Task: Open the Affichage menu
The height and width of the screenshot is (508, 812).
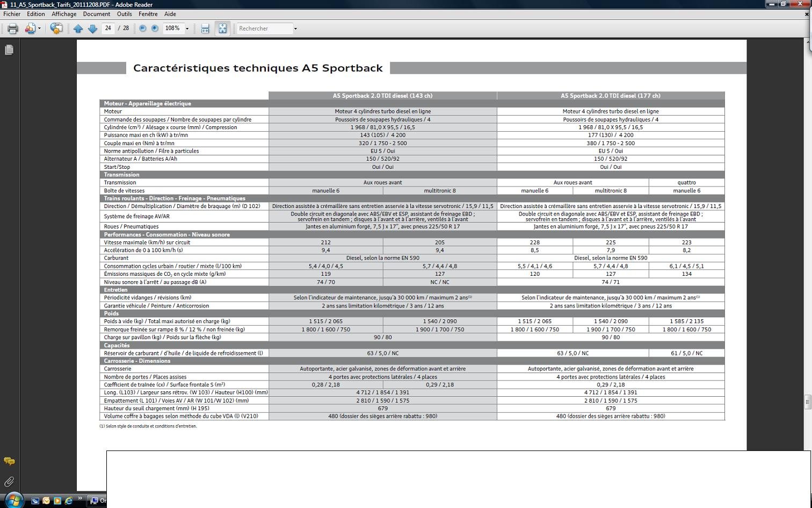Action: (x=64, y=14)
